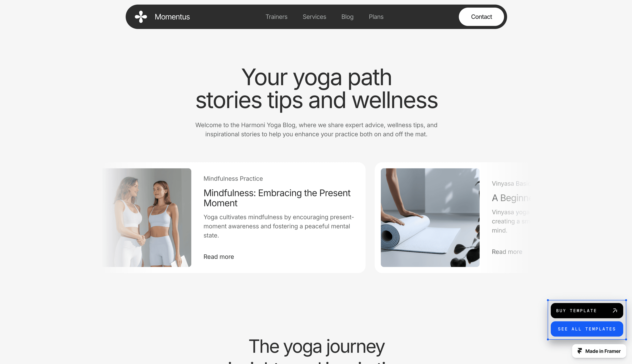Click the rolled yoga mat thumbnail
This screenshot has width=632, height=364.
[430, 217]
